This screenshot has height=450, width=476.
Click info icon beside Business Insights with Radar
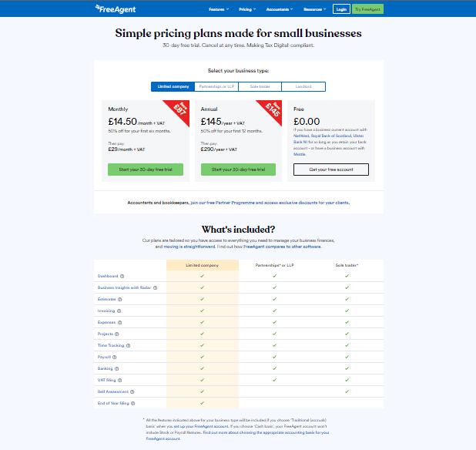[155, 288]
